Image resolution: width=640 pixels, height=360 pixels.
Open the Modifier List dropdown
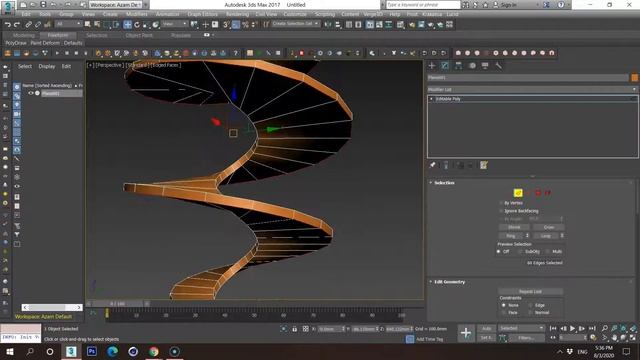[x=532, y=89]
